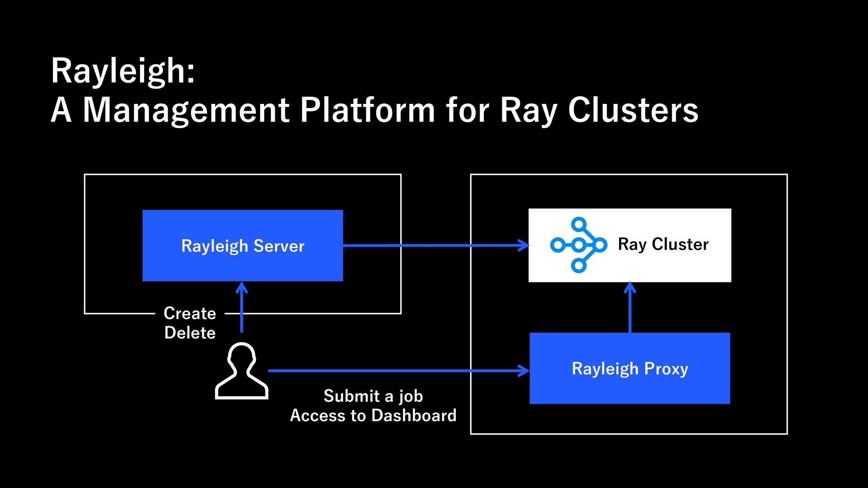Click the Rayleigh Server blue box
Viewport: 868px width, 488px height.
click(243, 245)
